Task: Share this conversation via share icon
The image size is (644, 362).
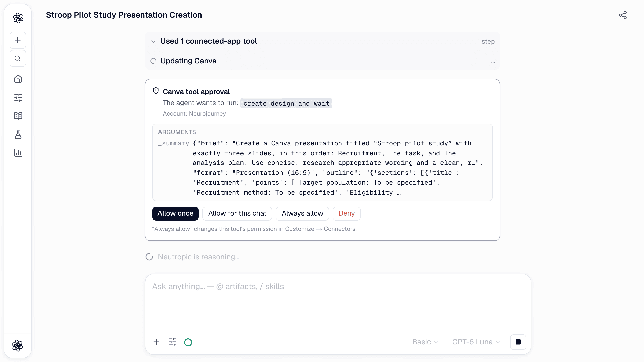Action: [623, 15]
